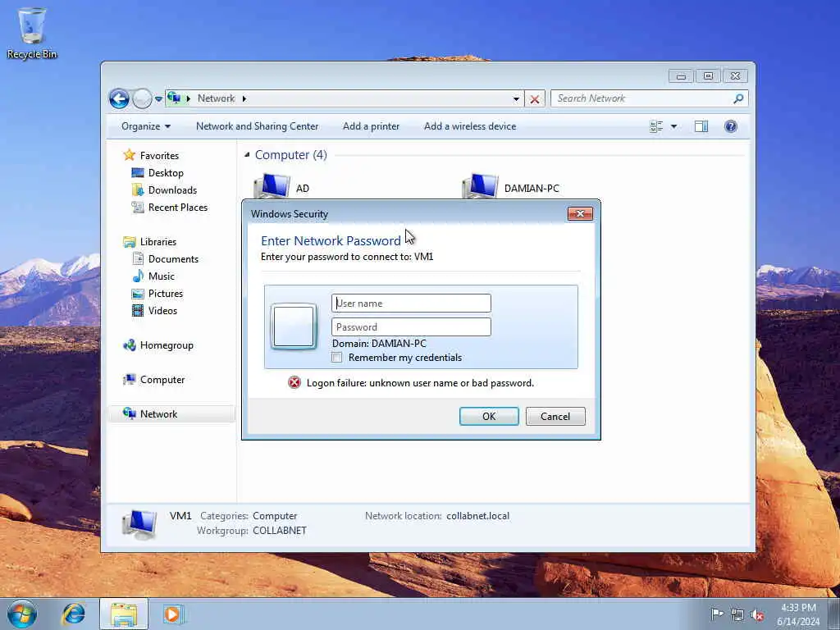The height and width of the screenshot is (630, 840).
Task: Open the view options dropdown arrow
Action: (674, 126)
